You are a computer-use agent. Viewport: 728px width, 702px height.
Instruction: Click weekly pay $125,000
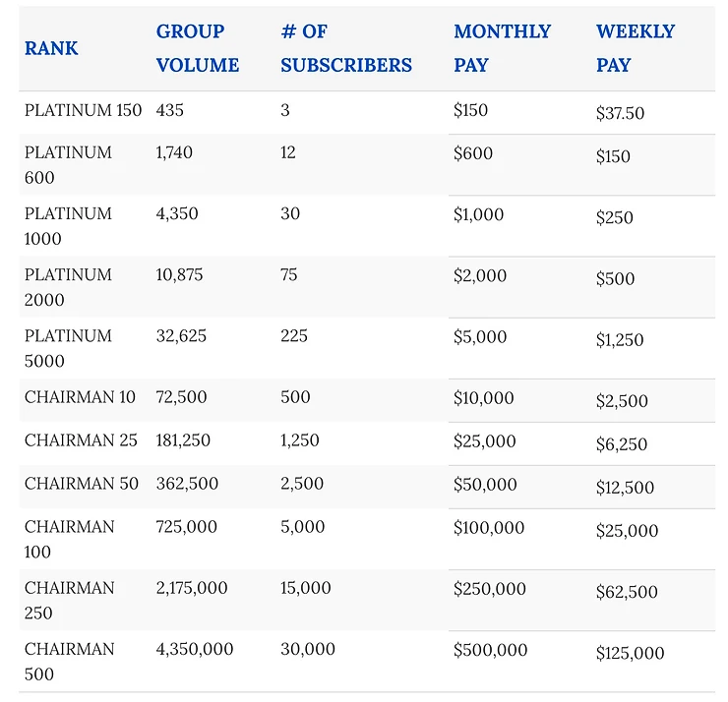[x=630, y=653]
